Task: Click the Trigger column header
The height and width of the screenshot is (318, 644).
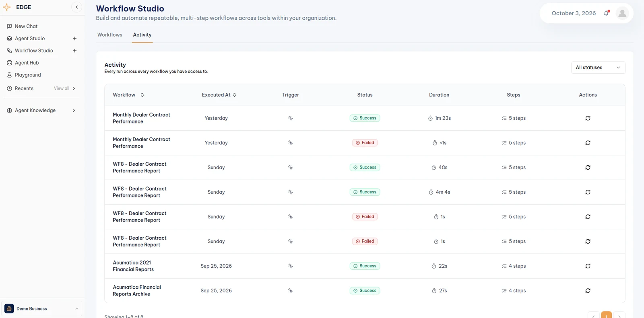Action: click(290, 95)
